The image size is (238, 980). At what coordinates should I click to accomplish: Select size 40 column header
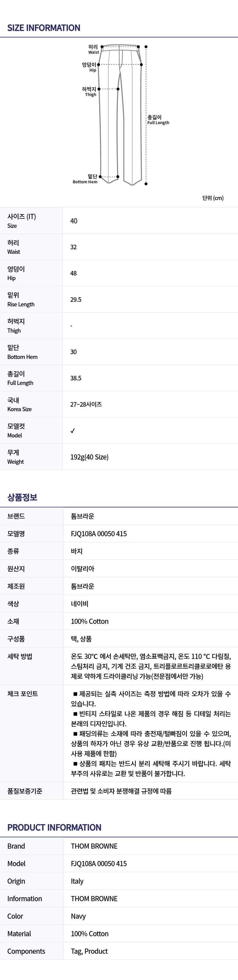point(74,221)
